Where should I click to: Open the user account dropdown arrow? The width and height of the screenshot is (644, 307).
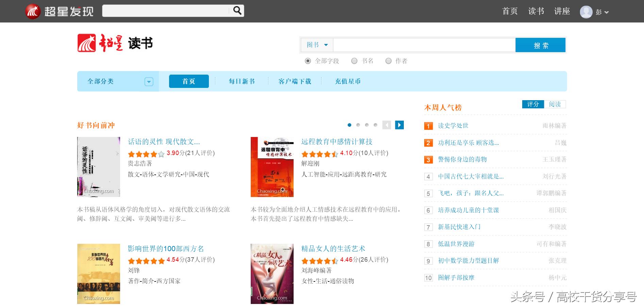(x=606, y=13)
